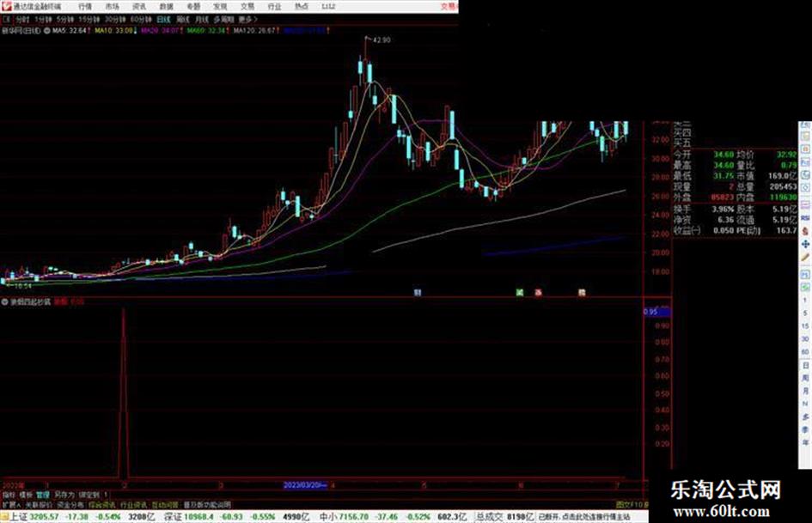Click the 2023/03/20 date marker
Image resolution: width=812 pixels, height=523 pixels.
[x=305, y=485]
